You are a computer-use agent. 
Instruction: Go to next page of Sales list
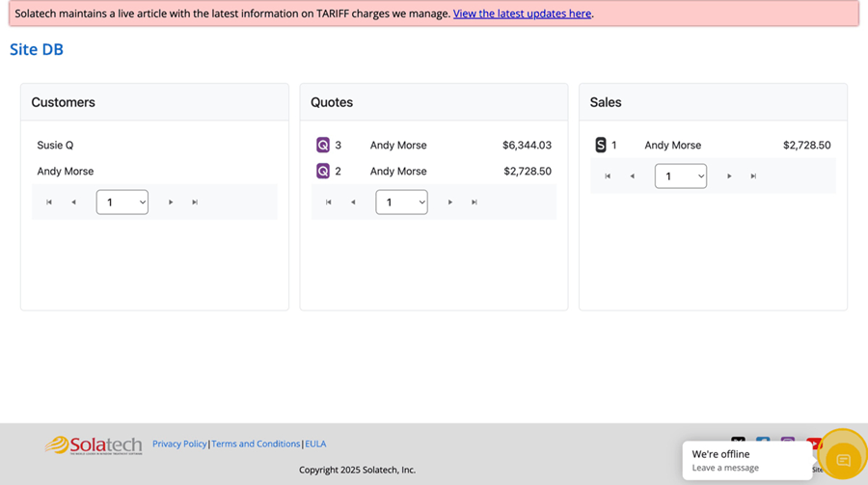(729, 176)
